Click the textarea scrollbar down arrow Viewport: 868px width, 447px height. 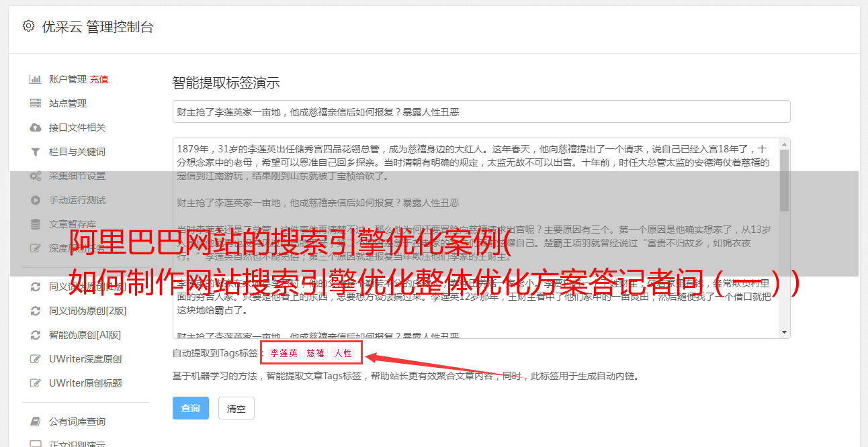tap(784, 333)
